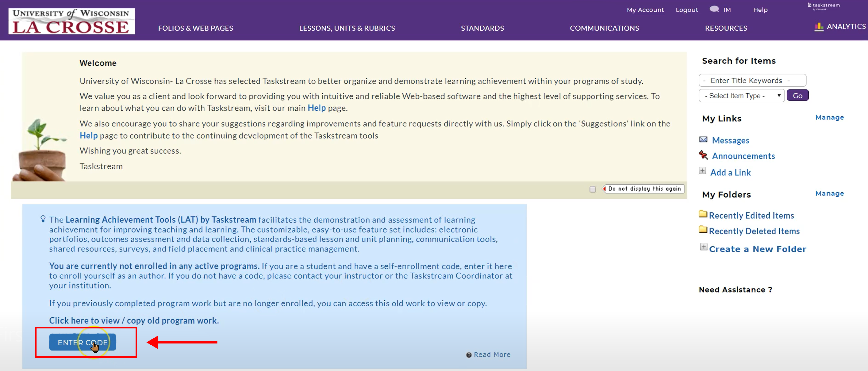
Task: Click plus icon beside Create a New Folder
Action: (x=704, y=247)
